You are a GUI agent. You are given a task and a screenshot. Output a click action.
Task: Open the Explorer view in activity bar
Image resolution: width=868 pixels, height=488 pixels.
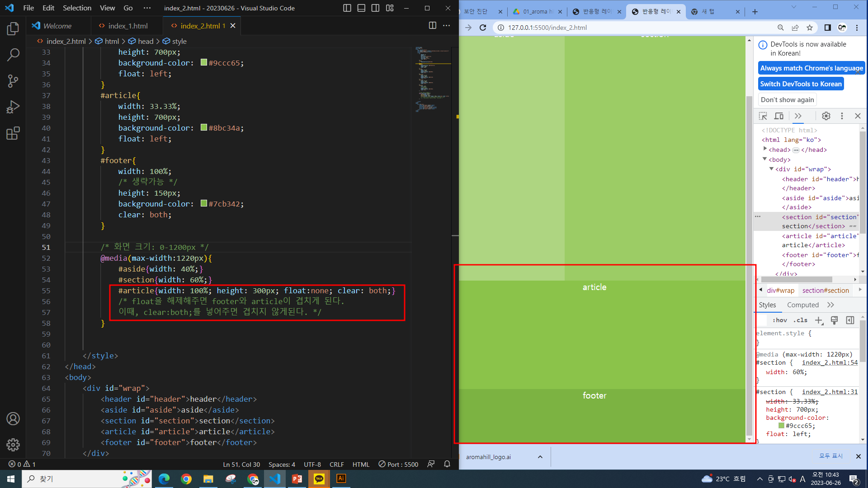(x=13, y=29)
